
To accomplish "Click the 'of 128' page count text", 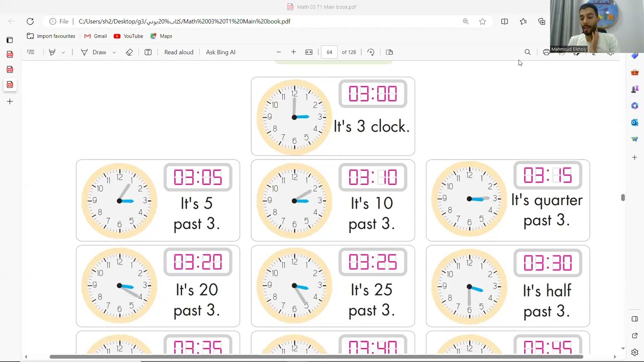I will coord(349,52).
